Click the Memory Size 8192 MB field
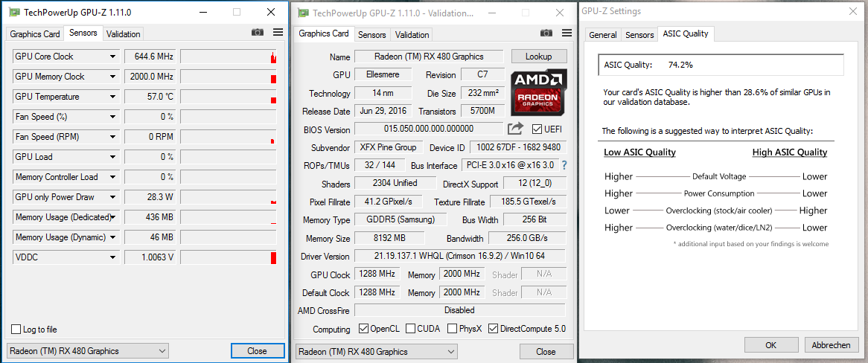 pos(389,238)
